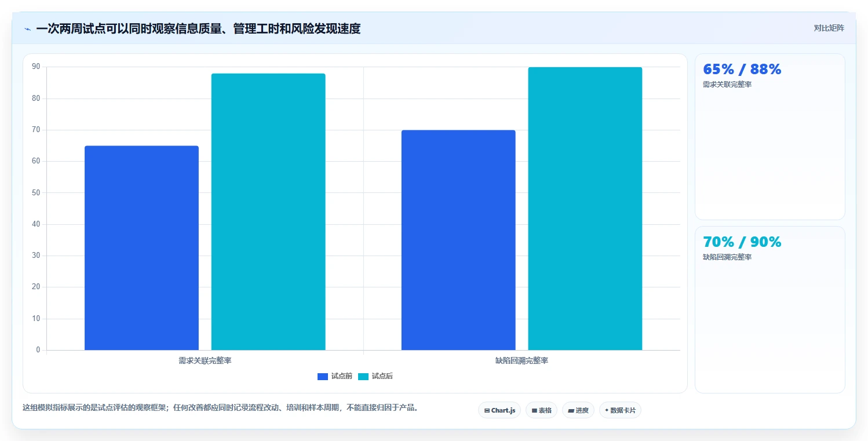Click the blue 试点前 legend swatch

[x=323, y=377]
